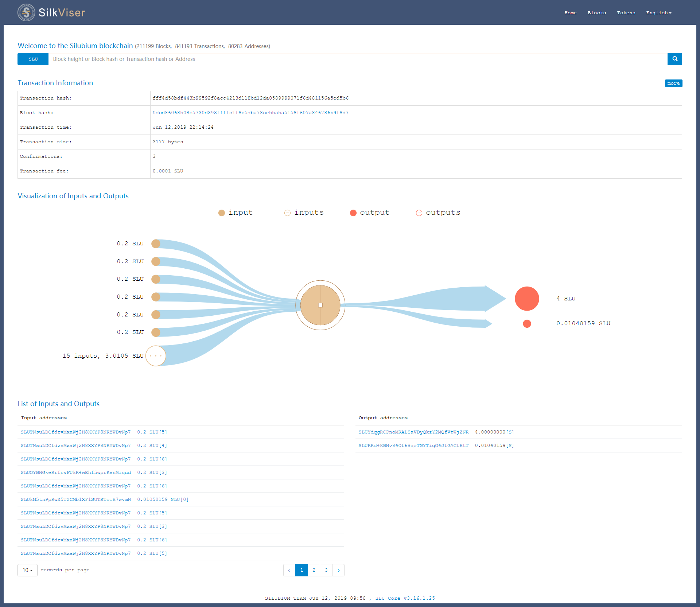Screen dimensions: 700x607
Task: Open output address SLUYdqgRCPnoMRALSaVDyQkzY2MQfVtWjZNR
Action: (x=413, y=432)
